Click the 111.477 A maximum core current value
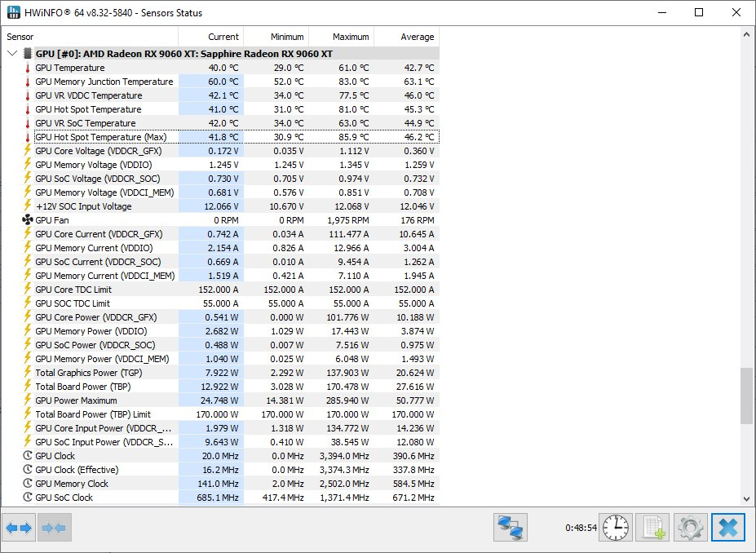The width and height of the screenshot is (756, 553). 348,234
